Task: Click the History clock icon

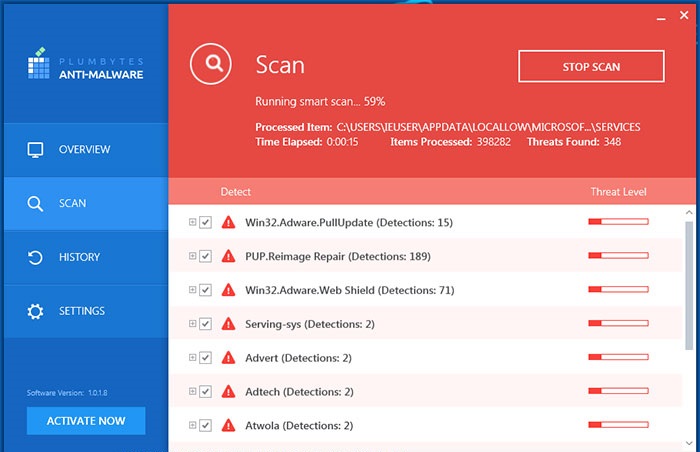Action: [36, 258]
